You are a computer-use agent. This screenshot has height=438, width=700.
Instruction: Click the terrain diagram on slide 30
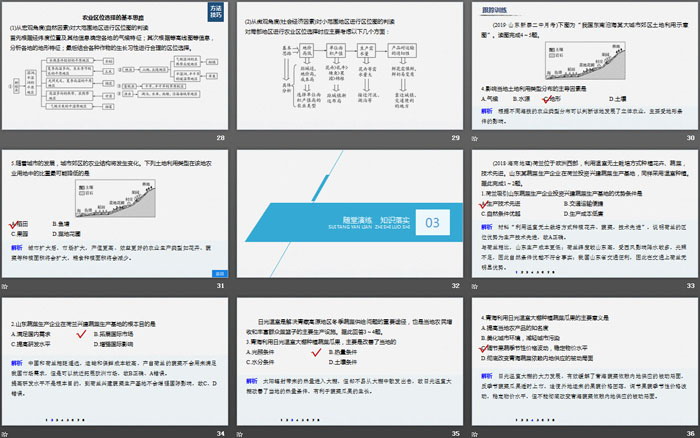point(585,61)
